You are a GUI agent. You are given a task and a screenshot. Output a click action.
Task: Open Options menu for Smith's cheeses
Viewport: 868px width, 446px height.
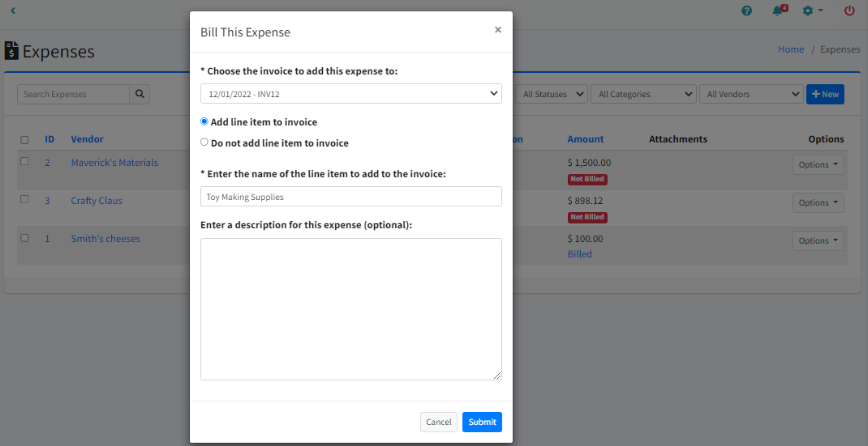(x=818, y=240)
